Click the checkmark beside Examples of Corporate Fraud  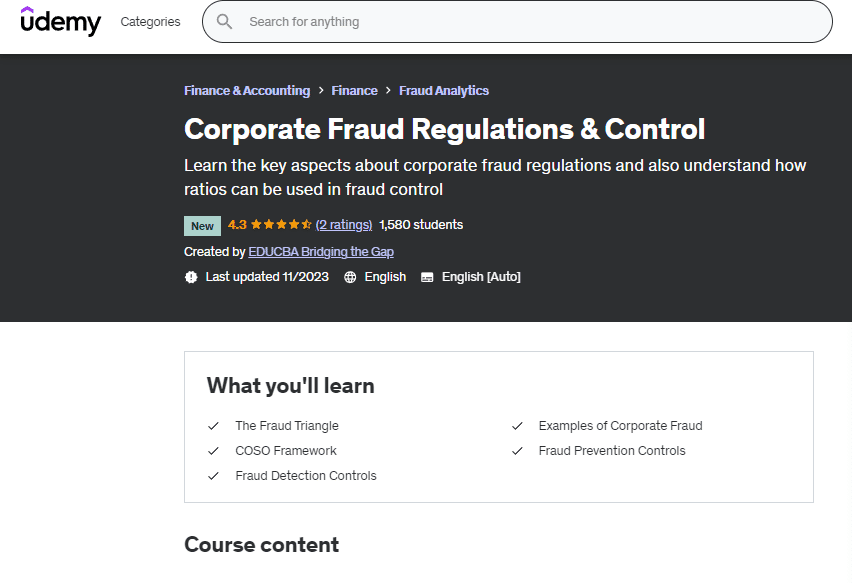(517, 426)
